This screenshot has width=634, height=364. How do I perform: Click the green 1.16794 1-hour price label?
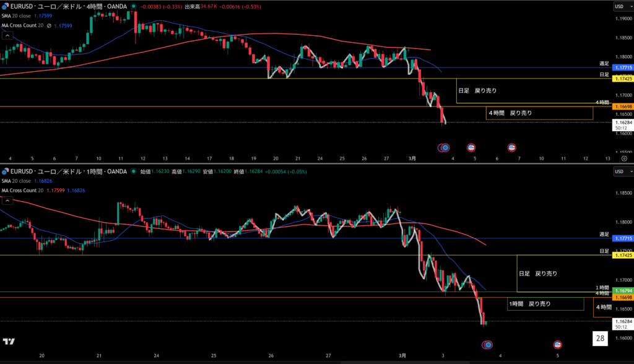click(622, 290)
